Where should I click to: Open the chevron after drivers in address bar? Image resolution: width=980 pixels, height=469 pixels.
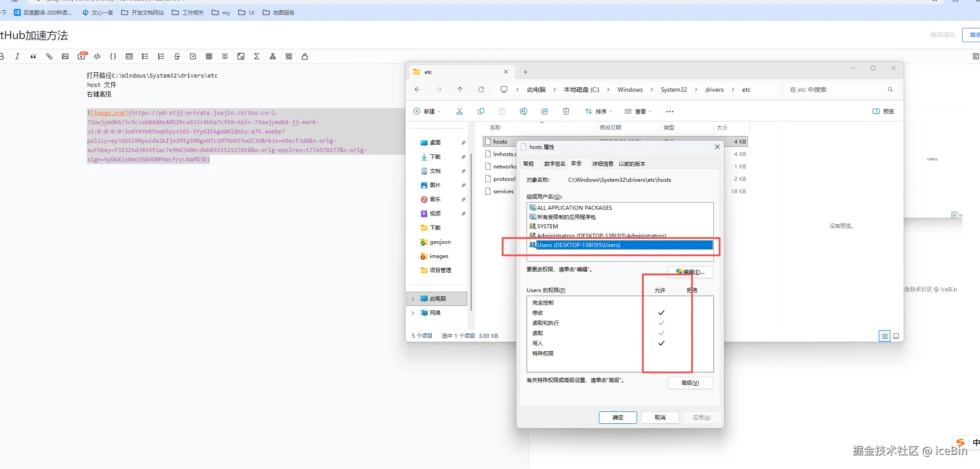tap(733, 90)
